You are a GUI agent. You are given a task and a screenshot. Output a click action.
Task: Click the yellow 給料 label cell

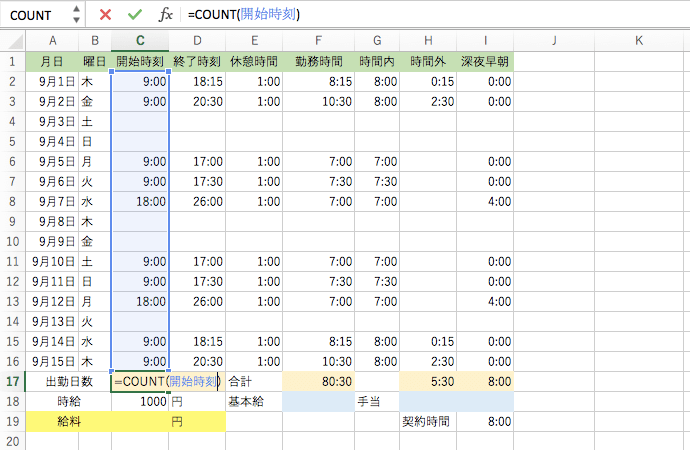[69, 421]
